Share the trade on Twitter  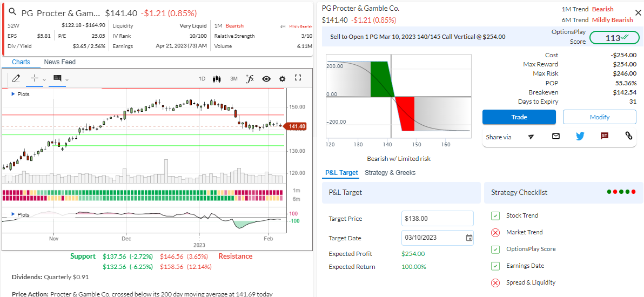point(580,136)
